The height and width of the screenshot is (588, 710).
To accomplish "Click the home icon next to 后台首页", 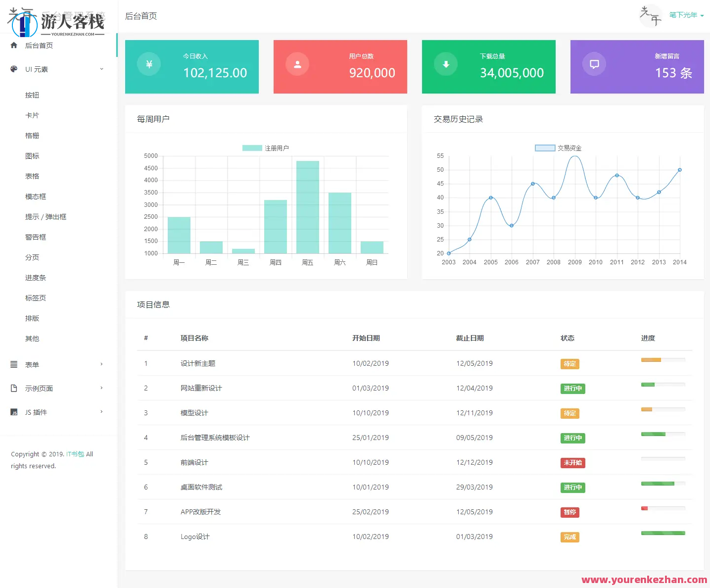I will click(14, 45).
